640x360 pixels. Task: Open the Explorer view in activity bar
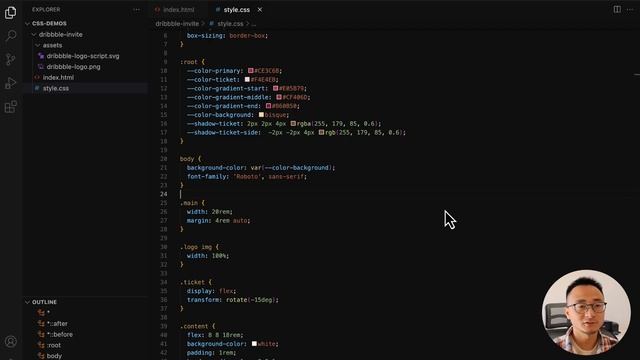point(11,13)
